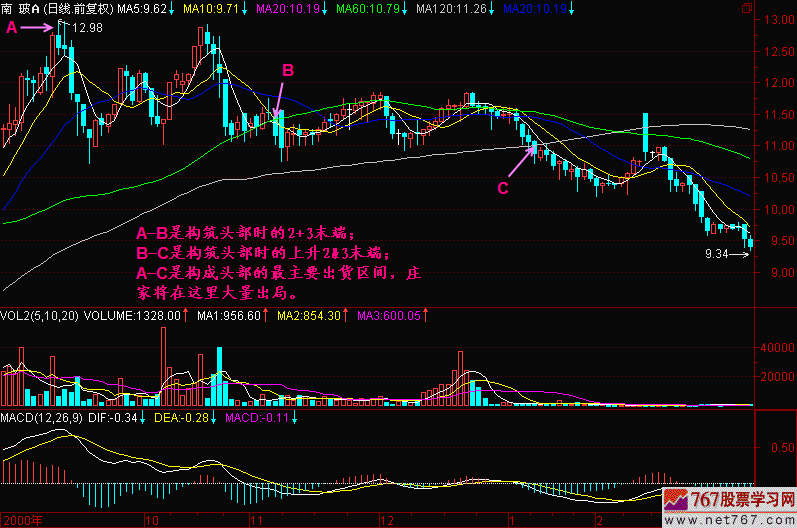Open the MACD(12,26,9) indicator settings

(x=43, y=416)
